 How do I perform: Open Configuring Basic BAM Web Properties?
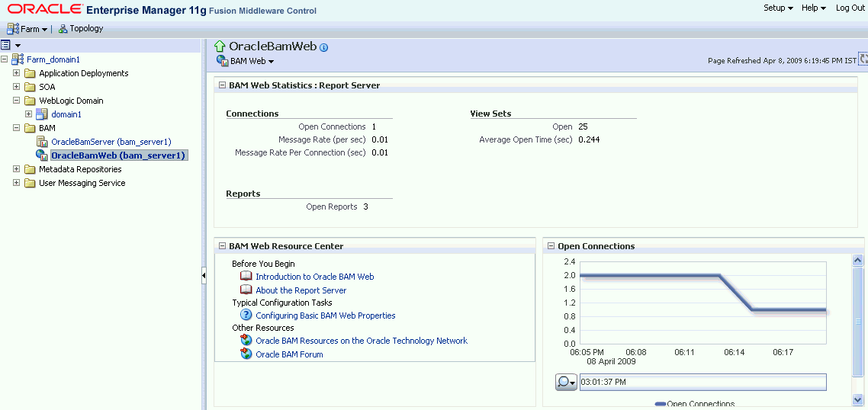pos(326,316)
